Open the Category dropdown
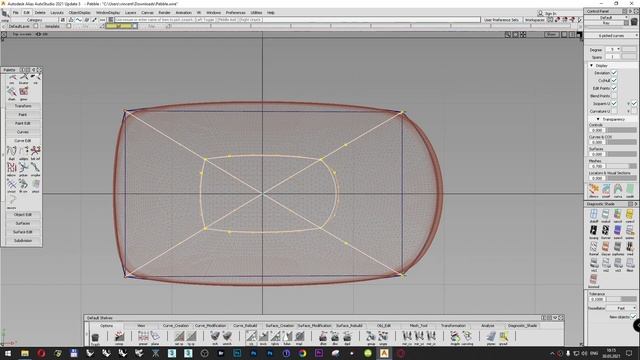The width and height of the screenshot is (640, 360). tap(34, 20)
